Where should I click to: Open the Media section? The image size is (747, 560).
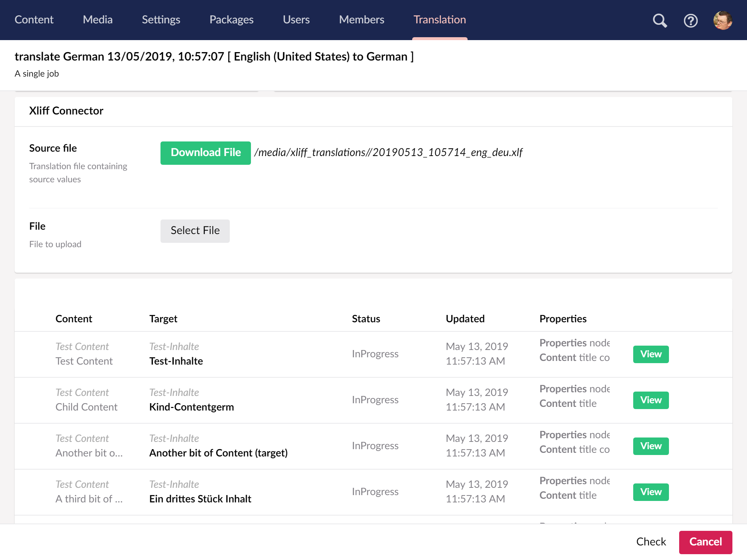(97, 20)
